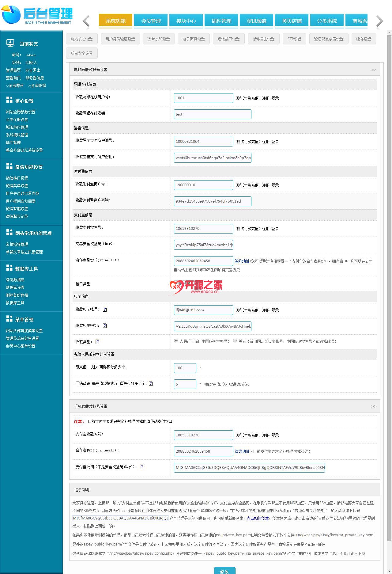Click the grid icon beside 网站常用功能管理

tap(9, 232)
